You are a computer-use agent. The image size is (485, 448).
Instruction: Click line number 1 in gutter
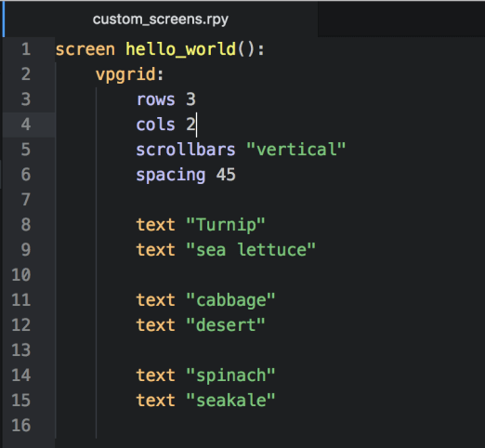26,49
